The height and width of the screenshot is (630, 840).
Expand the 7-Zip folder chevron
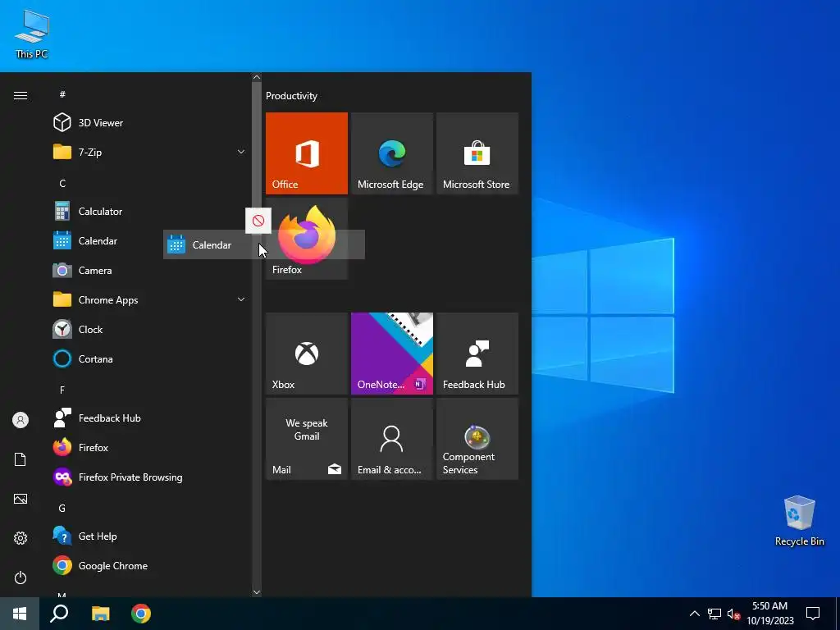click(241, 152)
